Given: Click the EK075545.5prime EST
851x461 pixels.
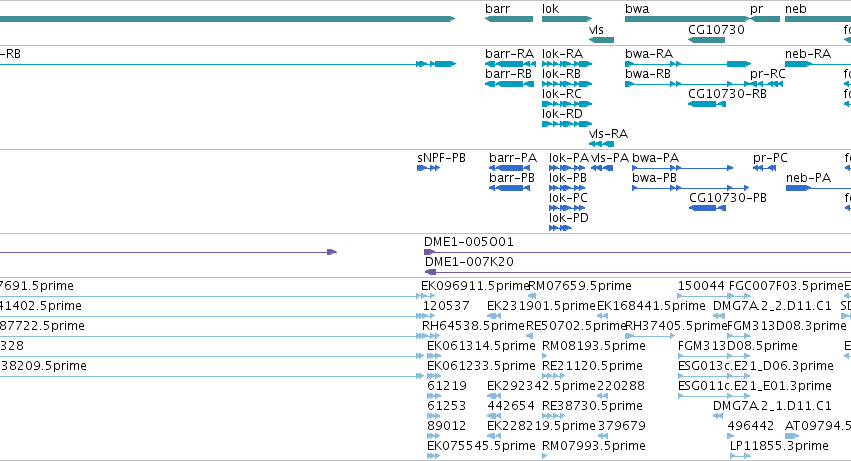Looking at the screenshot, I should pyautogui.click(x=434, y=456).
